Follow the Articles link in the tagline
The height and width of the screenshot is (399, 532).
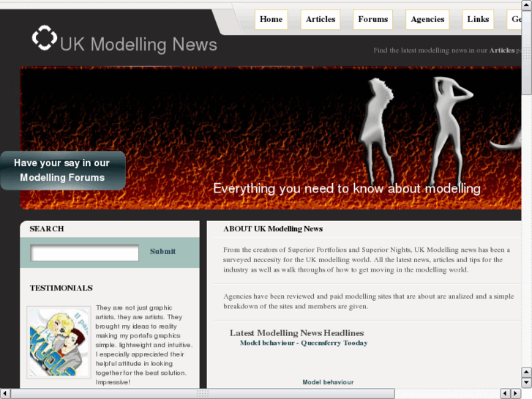[x=502, y=51]
